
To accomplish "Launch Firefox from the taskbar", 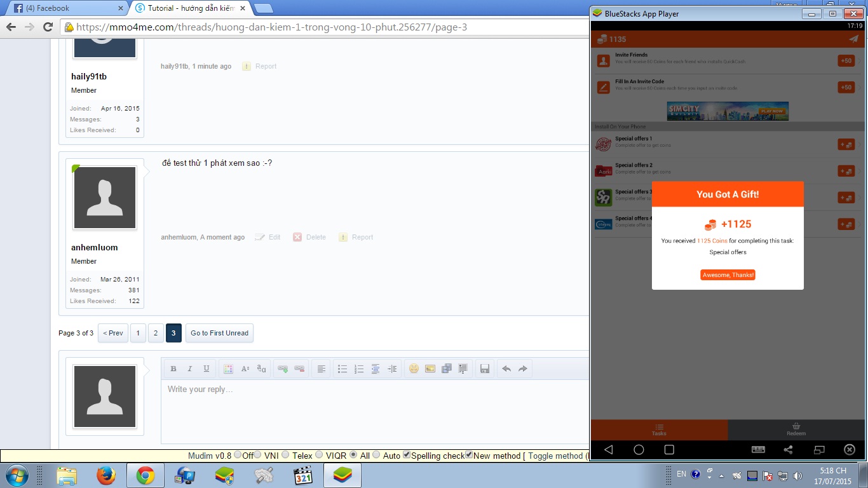I will 105,475.
